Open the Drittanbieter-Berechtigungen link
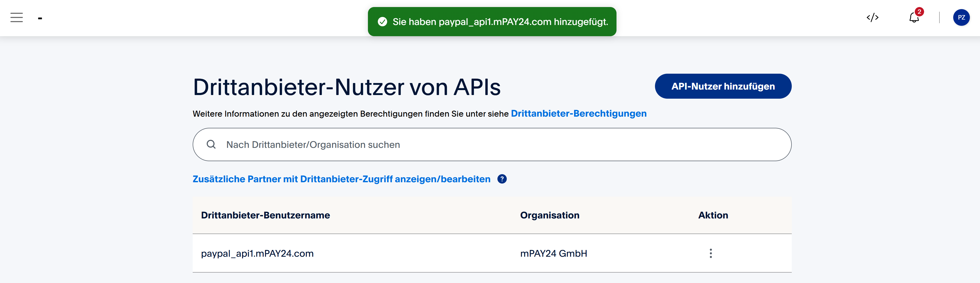Viewport: 980px width, 283px height. (x=578, y=114)
